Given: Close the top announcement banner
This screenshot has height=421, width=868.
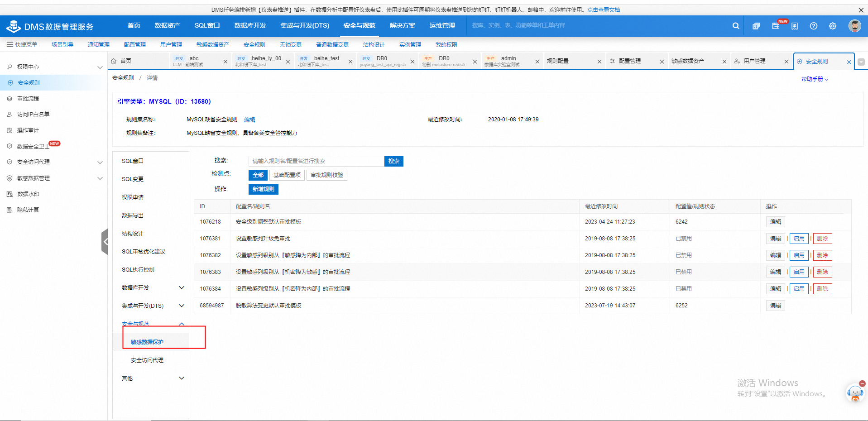Looking at the screenshot, I should (x=861, y=10).
